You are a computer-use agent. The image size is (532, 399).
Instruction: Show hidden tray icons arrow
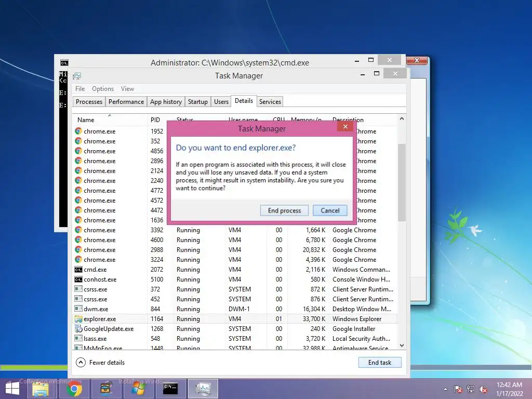click(445, 389)
